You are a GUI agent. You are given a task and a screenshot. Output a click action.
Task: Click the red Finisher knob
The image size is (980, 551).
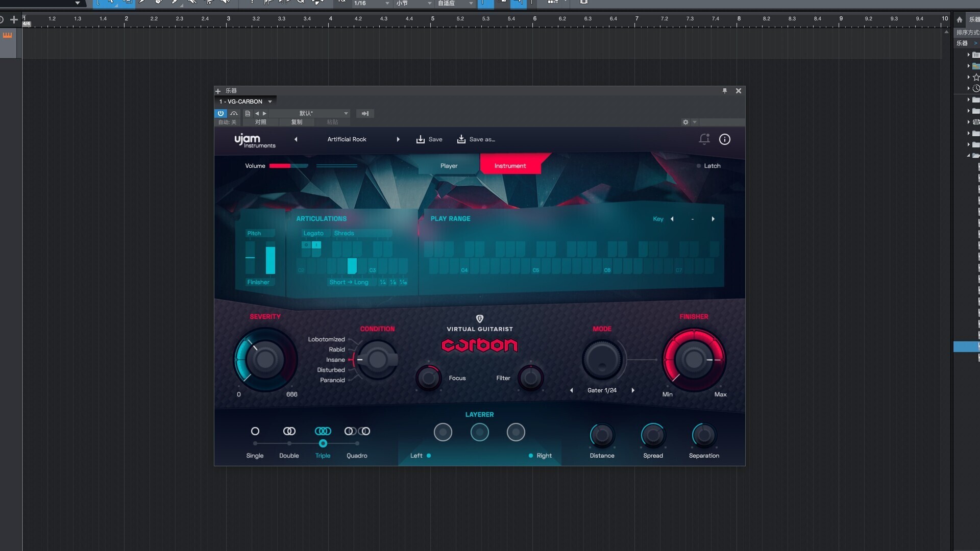694,360
